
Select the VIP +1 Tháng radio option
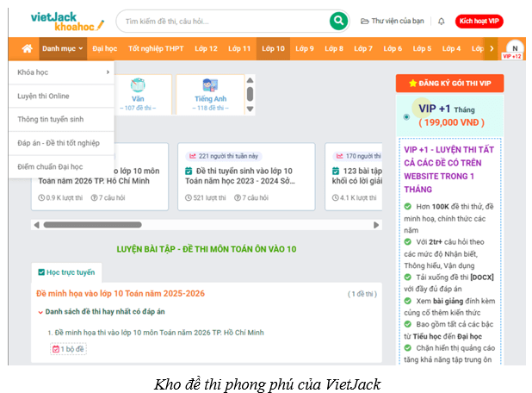[406, 117]
